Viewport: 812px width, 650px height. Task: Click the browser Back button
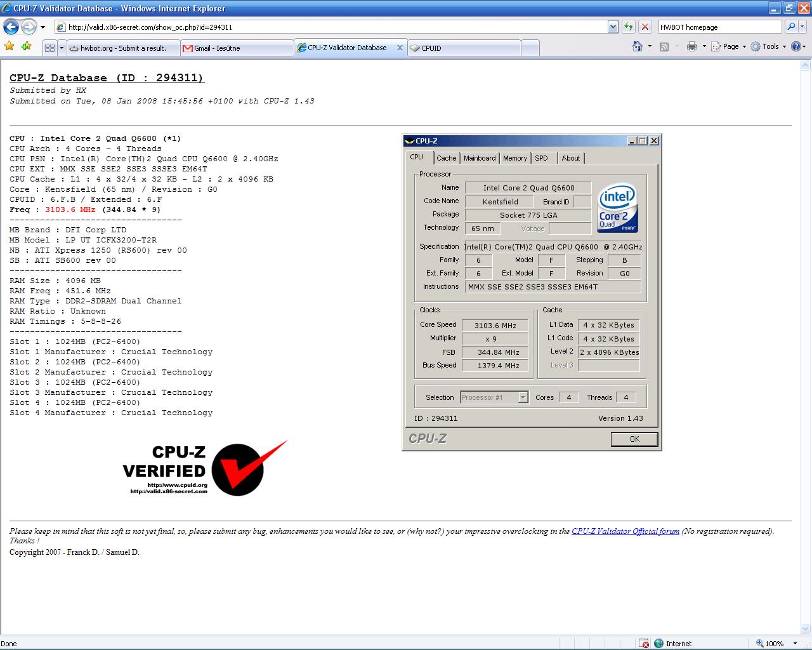pyautogui.click(x=11, y=27)
